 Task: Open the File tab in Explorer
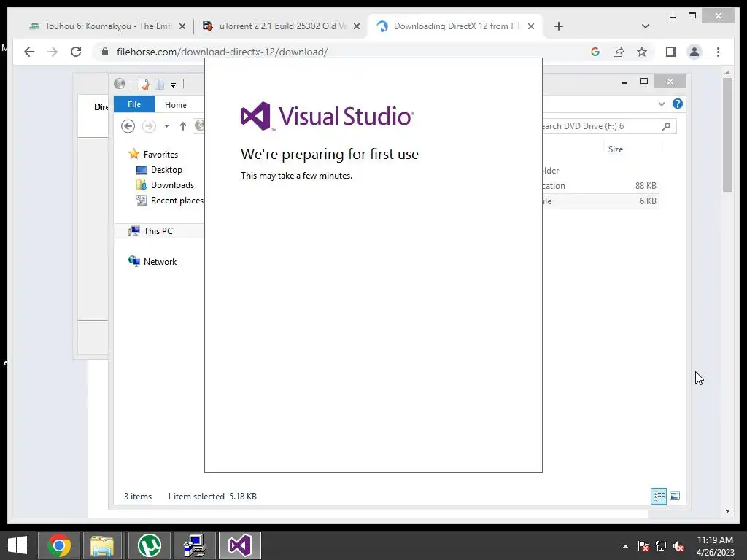click(134, 104)
